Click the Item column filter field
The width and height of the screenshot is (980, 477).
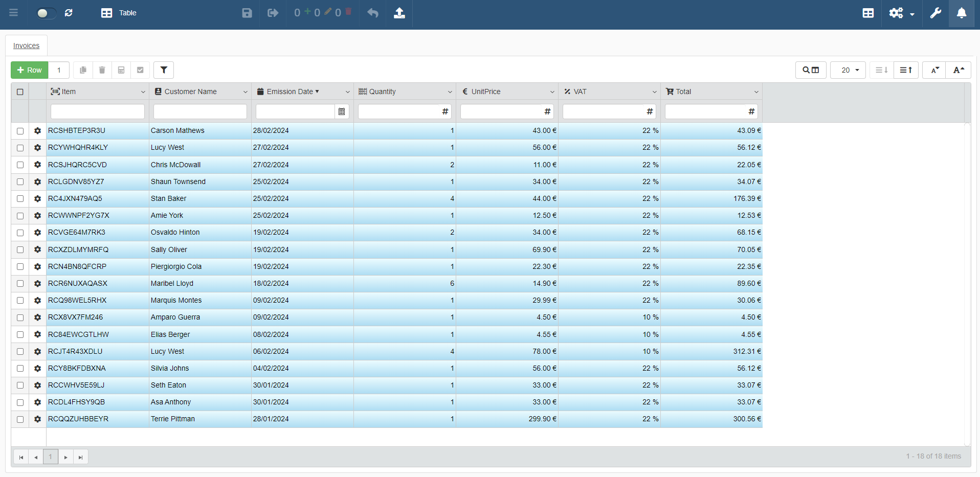97,111
